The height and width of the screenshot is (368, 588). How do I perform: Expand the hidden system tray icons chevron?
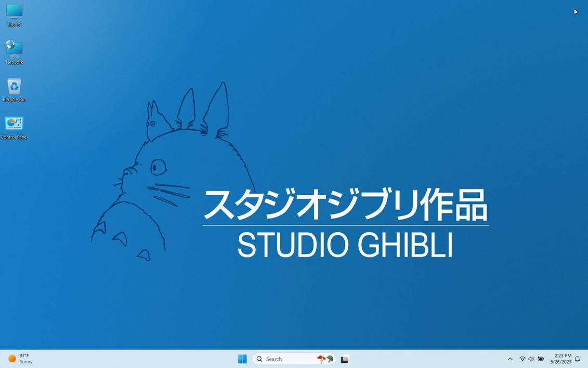(x=510, y=359)
